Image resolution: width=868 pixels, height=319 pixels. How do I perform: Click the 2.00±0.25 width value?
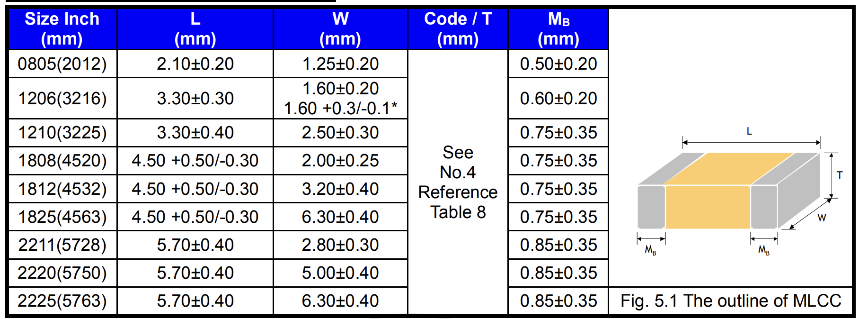[340, 161]
